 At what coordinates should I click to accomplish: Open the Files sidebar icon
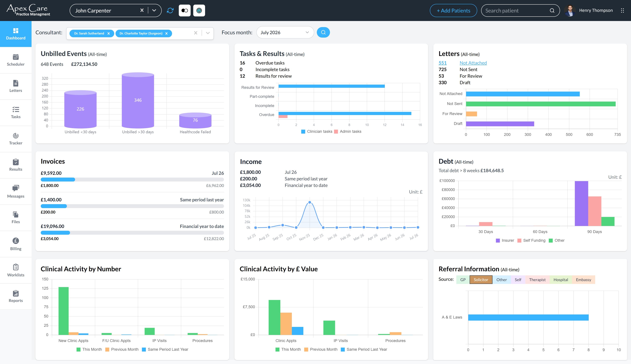point(15,214)
